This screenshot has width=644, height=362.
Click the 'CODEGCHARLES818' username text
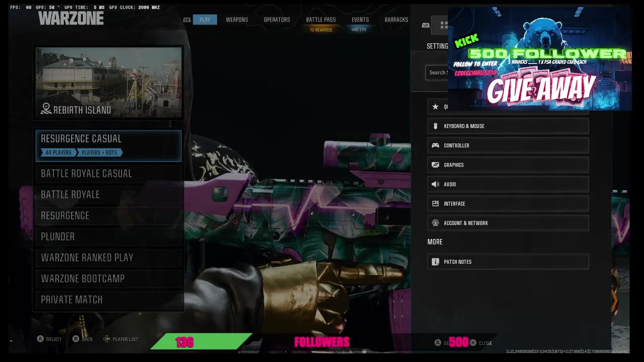coord(475,73)
